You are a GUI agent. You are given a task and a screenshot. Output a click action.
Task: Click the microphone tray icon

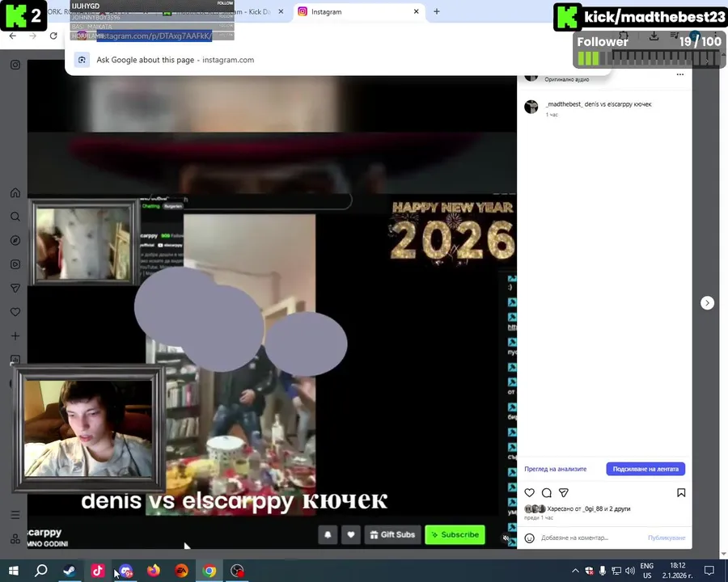click(602, 571)
